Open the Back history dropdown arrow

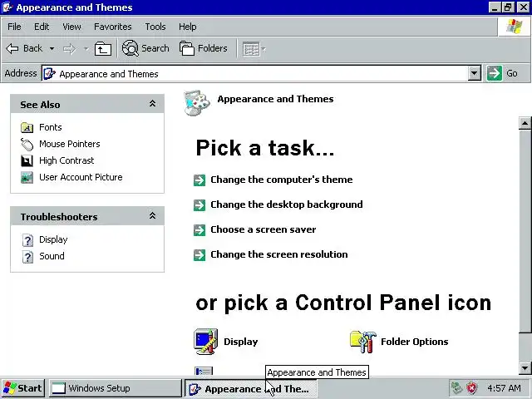pos(52,48)
